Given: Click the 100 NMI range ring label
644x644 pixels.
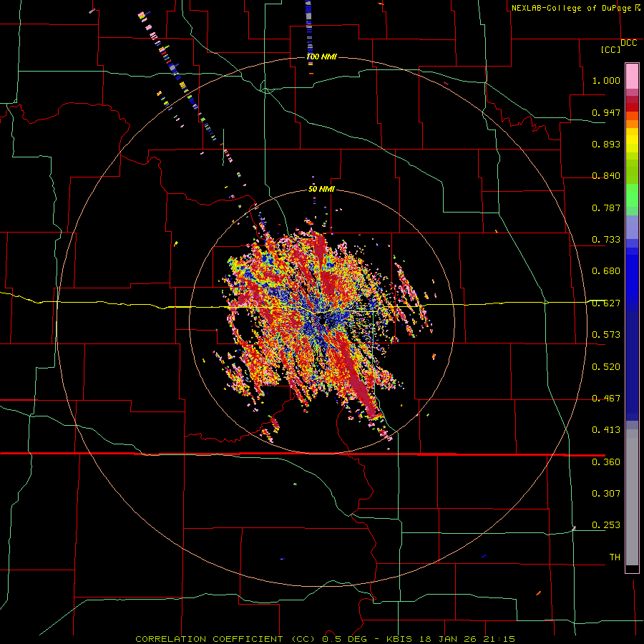Looking at the screenshot, I should (321, 57).
